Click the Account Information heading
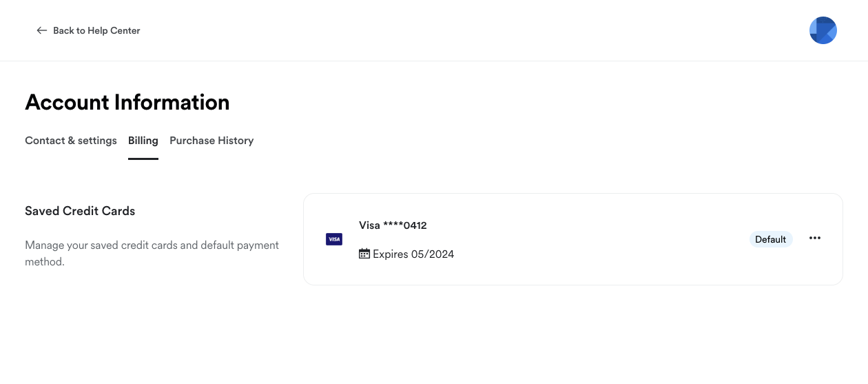Viewport: 868px width, 384px height. [x=127, y=102]
